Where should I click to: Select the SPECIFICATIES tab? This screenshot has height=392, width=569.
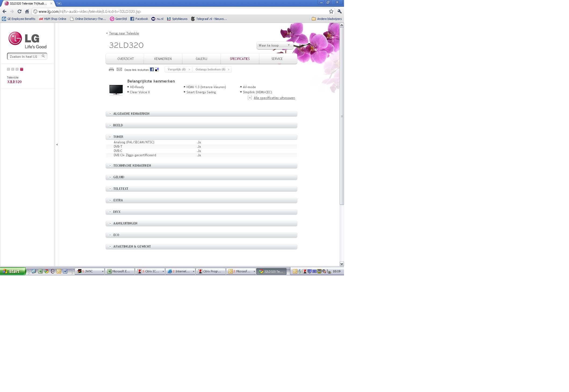tap(240, 59)
